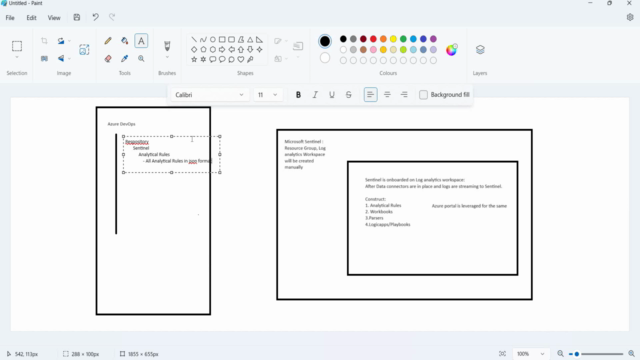Select the Brushes tool button
Screen dimensions: 640x360
click(x=167, y=45)
